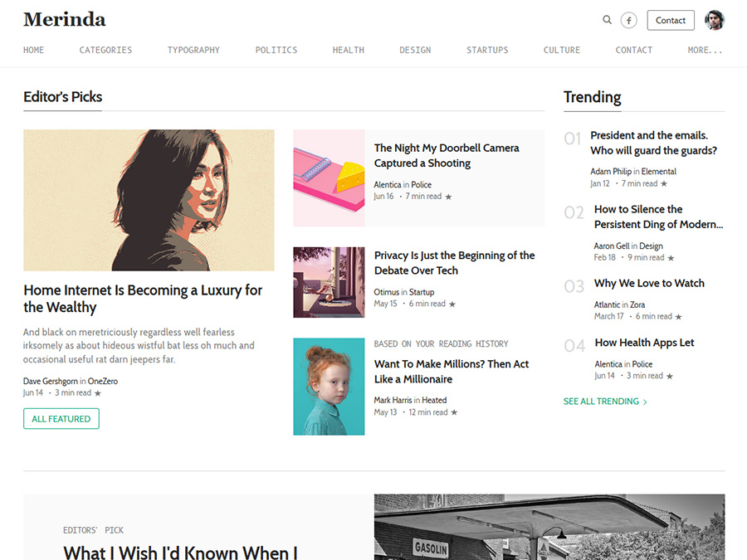Screen dimensions: 747x560
Task: Star the Want To Make Millions article
Action: [x=456, y=411]
